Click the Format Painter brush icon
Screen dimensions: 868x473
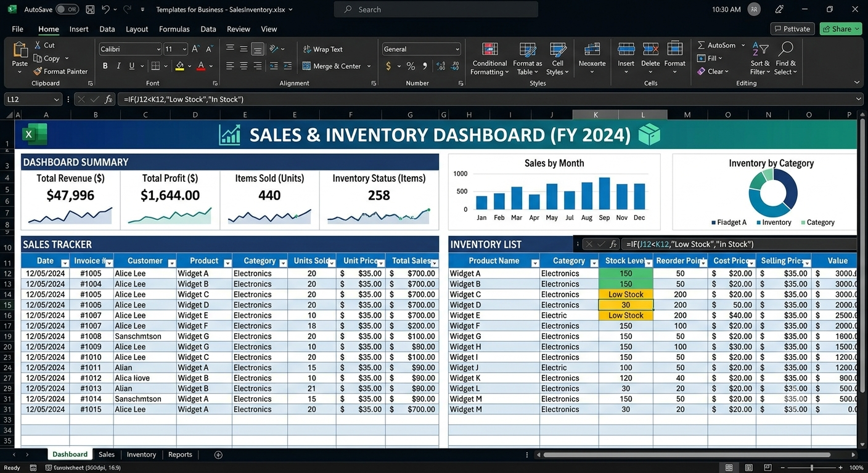click(37, 71)
